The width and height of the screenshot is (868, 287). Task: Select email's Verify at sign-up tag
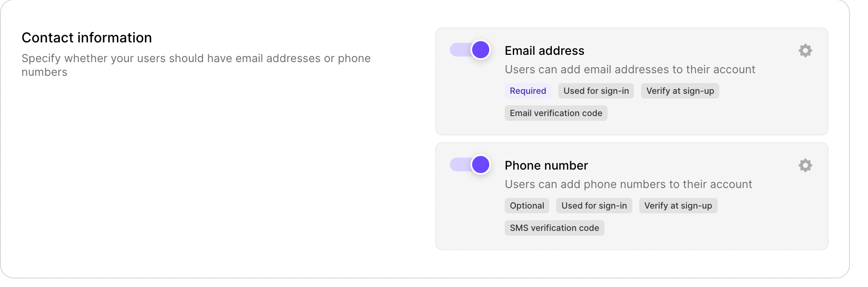pyautogui.click(x=680, y=91)
